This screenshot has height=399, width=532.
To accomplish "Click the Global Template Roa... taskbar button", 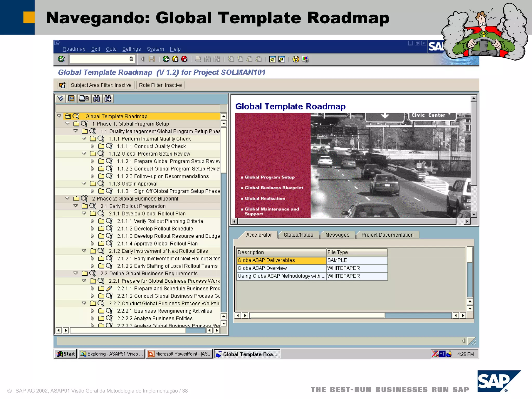I will tap(247, 354).
